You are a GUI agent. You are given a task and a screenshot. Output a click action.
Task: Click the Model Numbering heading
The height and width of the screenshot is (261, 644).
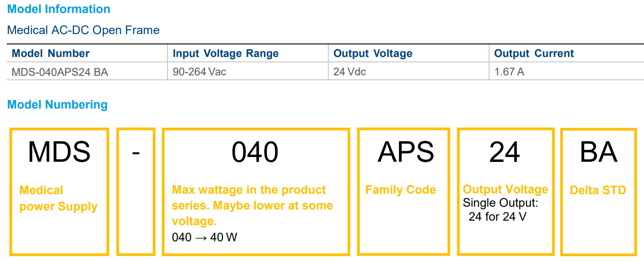(x=57, y=104)
